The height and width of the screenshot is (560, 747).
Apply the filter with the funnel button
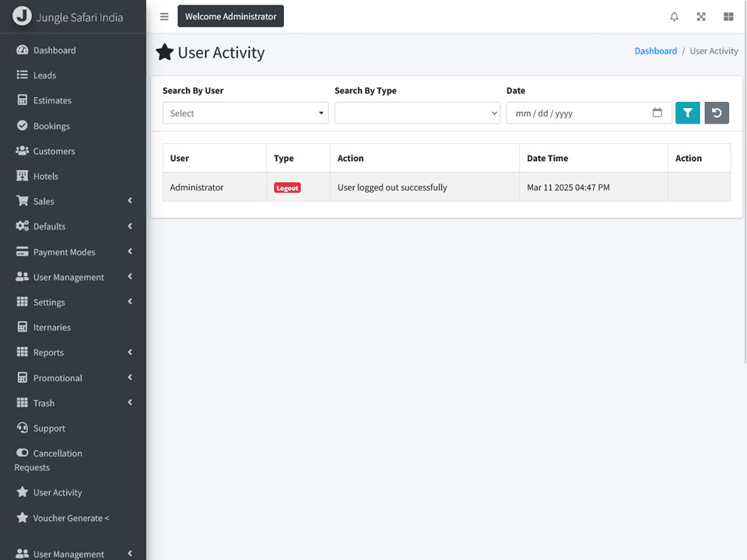click(x=687, y=113)
